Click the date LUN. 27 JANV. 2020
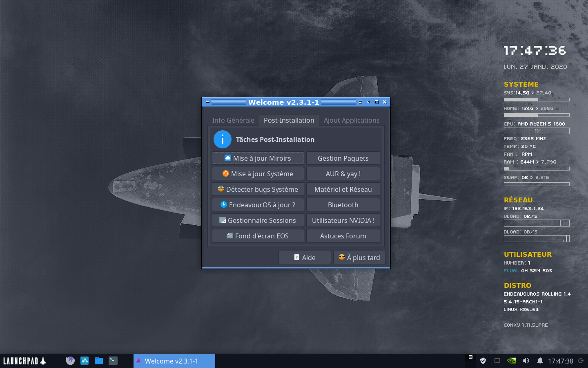Image resolution: width=588 pixels, height=368 pixels. pyautogui.click(x=535, y=67)
